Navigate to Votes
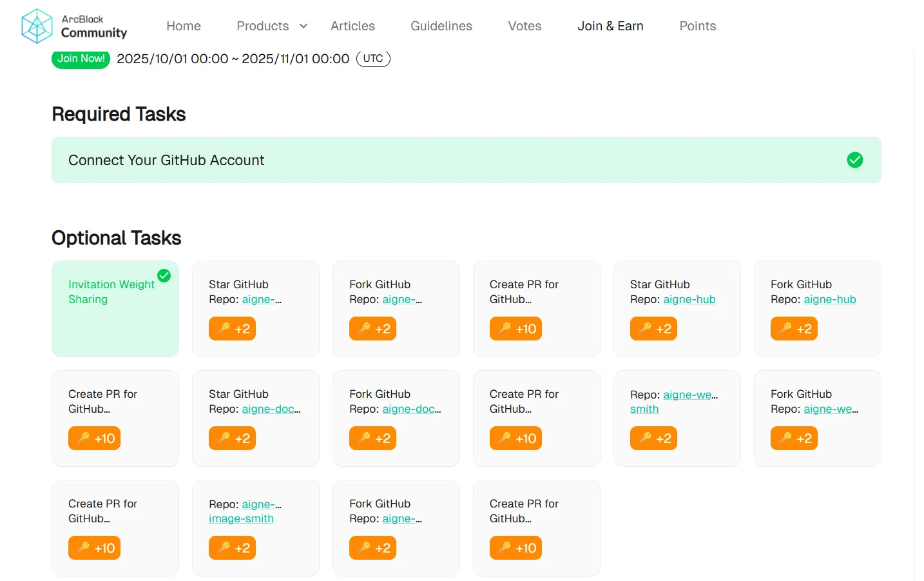The width and height of the screenshot is (924, 581). (525, 26)
